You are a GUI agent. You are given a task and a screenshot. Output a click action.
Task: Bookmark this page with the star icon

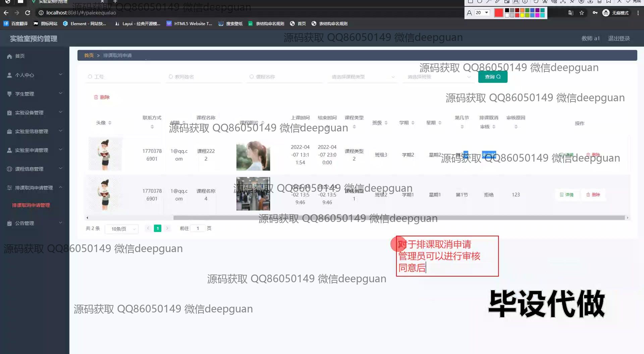582,13
